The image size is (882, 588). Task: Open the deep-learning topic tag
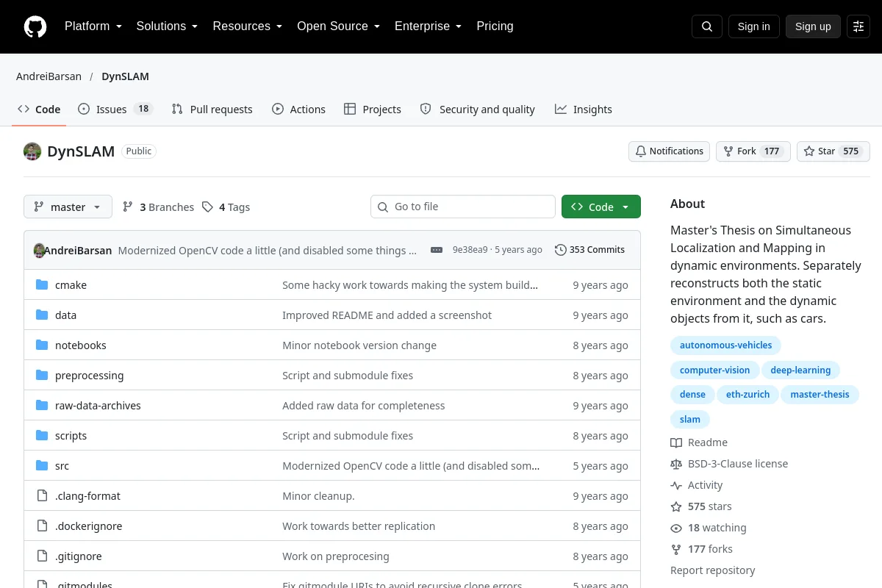click(x=800, y=370)
